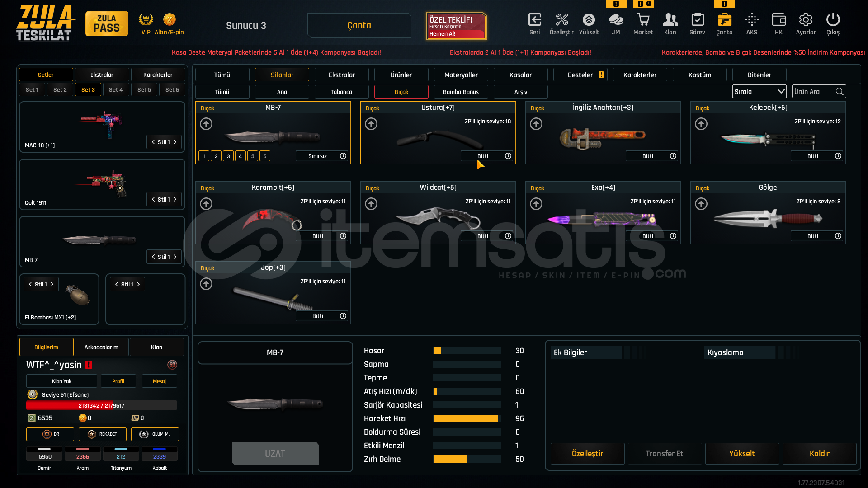The image size is (868, 488).
Task: Switch to Materyaller category tab
Action: coord(461,75)
